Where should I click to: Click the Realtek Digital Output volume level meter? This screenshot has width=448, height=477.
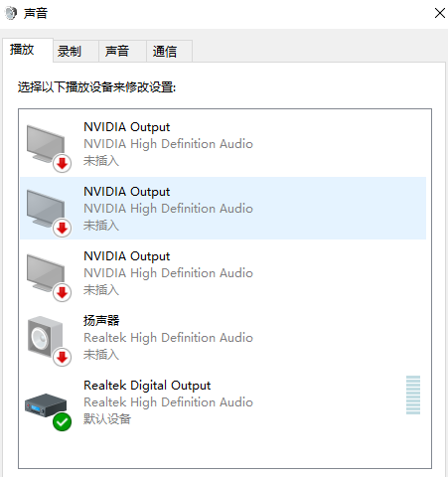413,395
